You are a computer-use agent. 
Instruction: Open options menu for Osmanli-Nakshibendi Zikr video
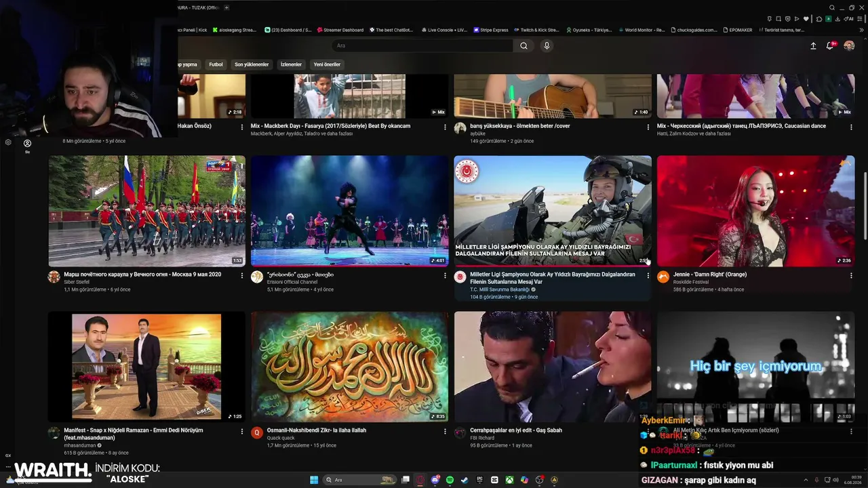click(445, 431)
